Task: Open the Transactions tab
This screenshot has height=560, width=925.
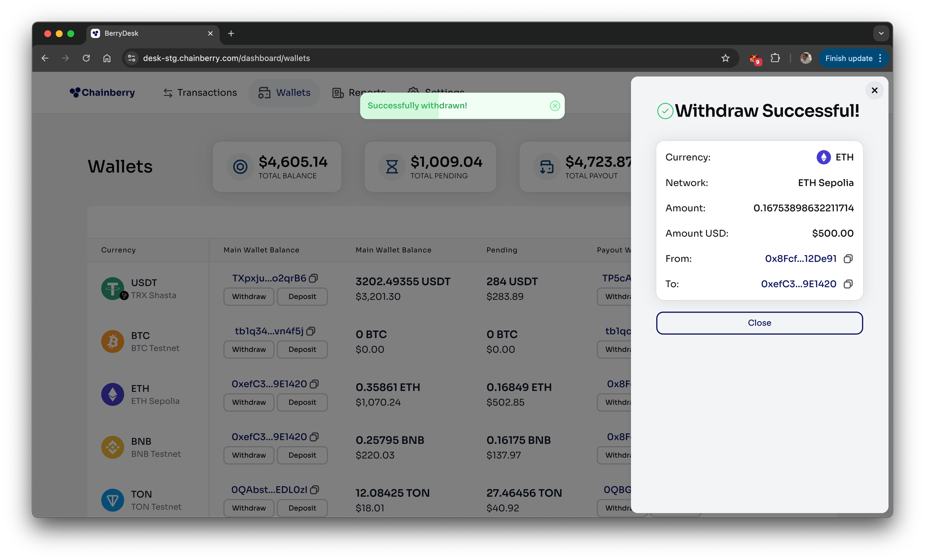Action: (x=200, y=93)
